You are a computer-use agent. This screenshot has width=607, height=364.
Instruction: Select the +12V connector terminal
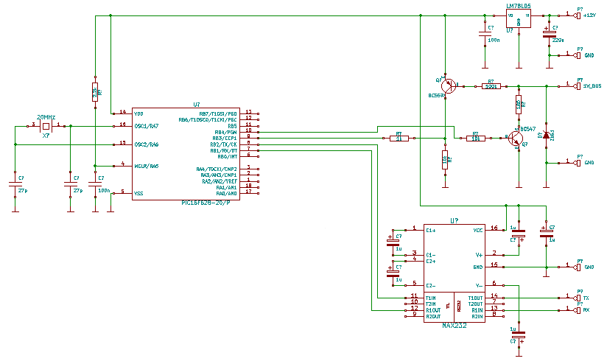click(x=578, y=15)
